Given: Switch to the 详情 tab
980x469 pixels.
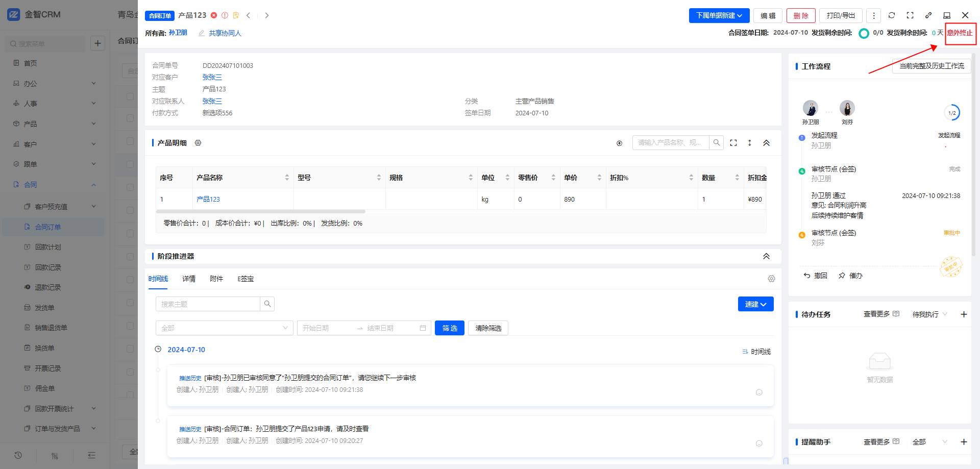Looking at the screenshot, I should pyautogui.click(x=189, y=279).
